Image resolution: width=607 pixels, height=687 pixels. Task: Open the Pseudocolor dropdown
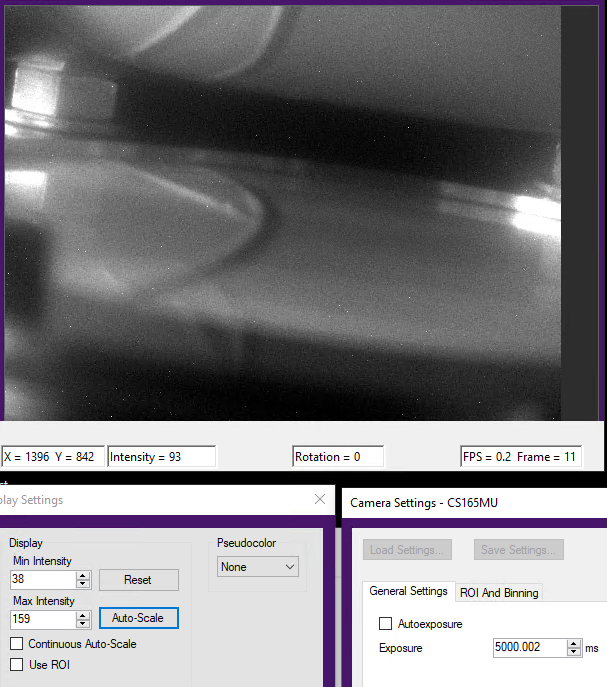click(x=258, y=567)
